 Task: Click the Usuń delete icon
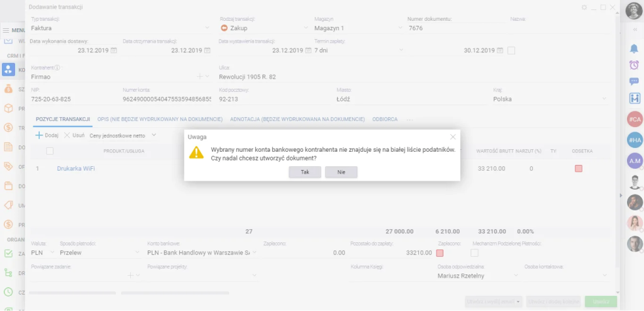68,135
